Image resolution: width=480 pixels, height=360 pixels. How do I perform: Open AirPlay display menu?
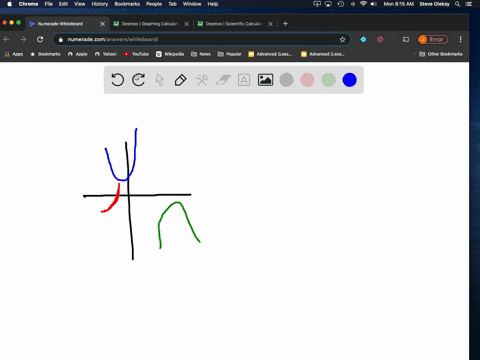click(328, 4)
